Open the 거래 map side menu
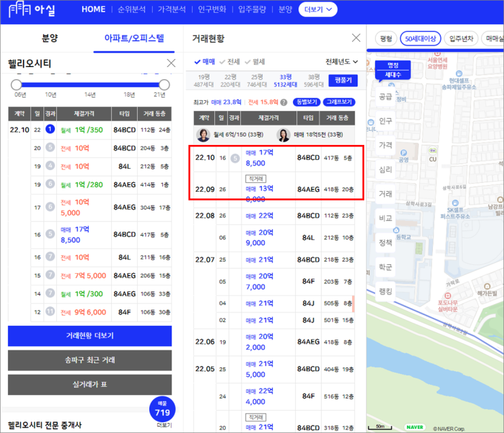The image size is (504, 433). [x=385, y=194]
